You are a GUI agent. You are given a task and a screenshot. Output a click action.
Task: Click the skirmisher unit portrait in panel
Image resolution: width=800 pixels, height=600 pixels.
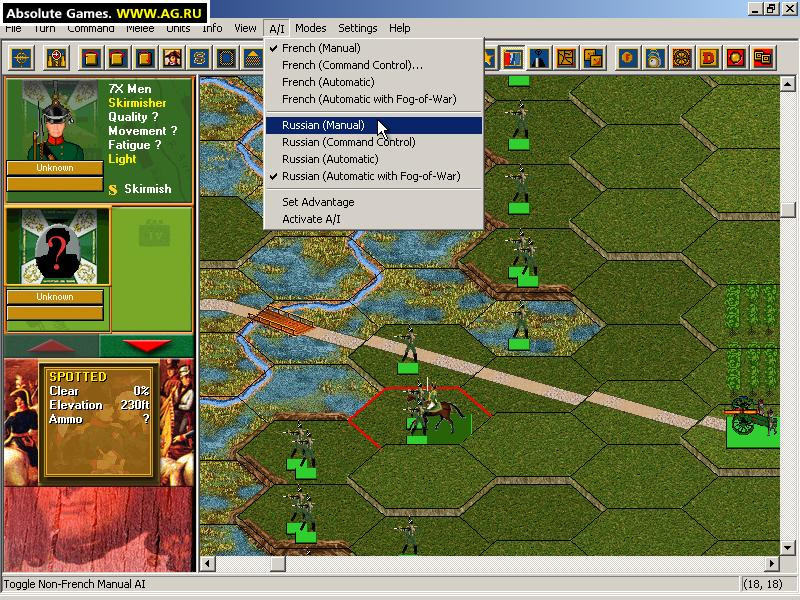pyautogui.click(x=57, y=120)
